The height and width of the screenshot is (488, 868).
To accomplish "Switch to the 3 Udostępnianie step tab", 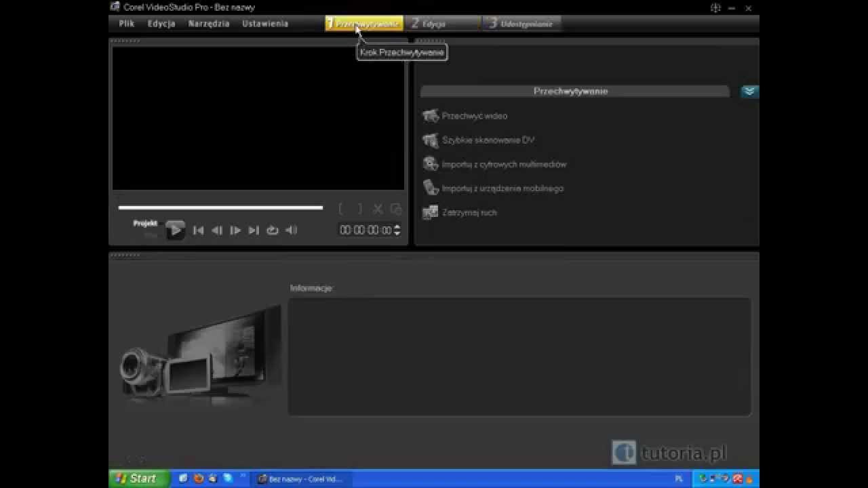I will coord(522,24).
